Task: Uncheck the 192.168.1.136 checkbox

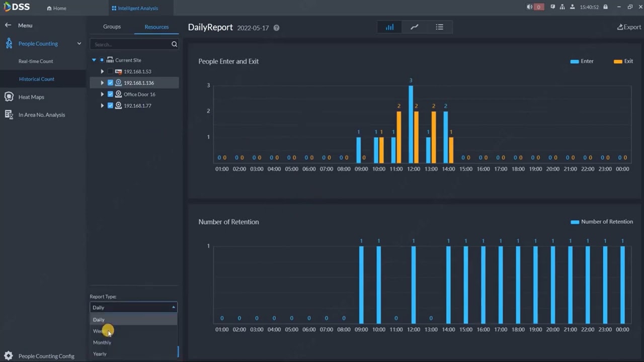Action: pyautogui.click(x=110, y=82)
